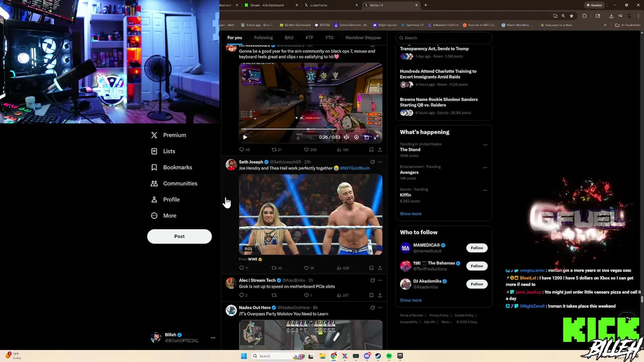The height and width of the screenshot is (362, 644).
Task: Switch to the For you tab
Action: click(234, 38)
